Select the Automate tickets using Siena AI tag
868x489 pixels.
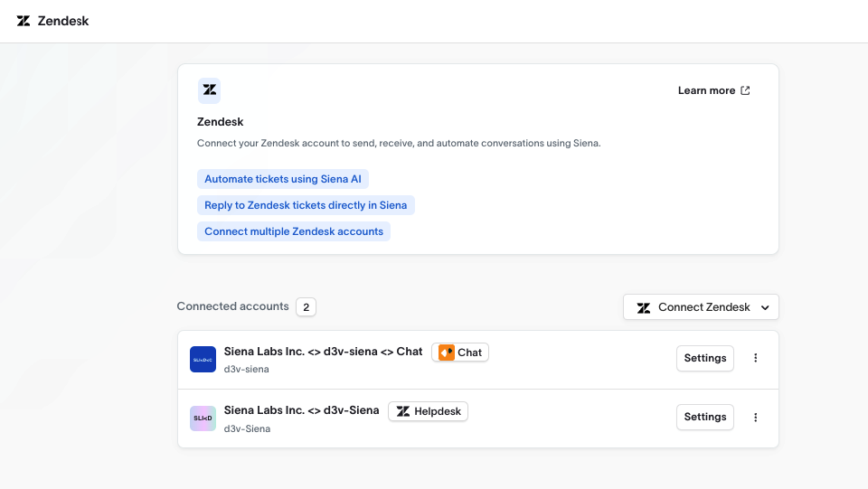[x=283, y=179]
